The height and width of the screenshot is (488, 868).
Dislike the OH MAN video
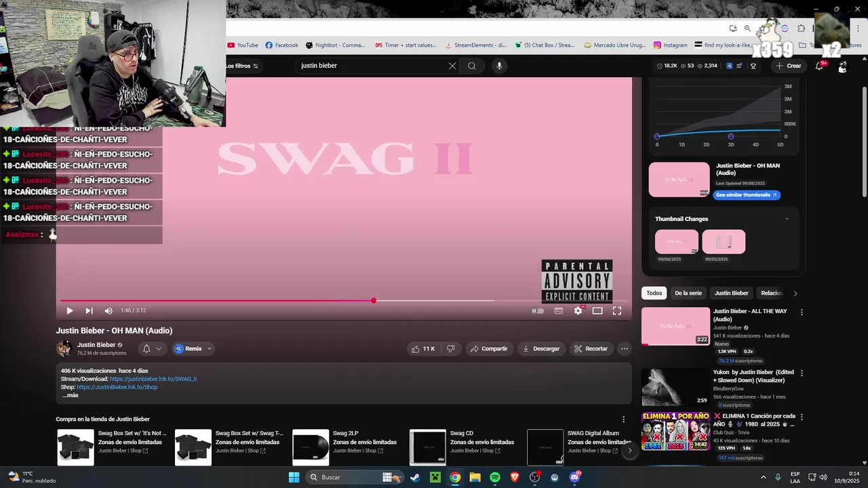pyautogui.click(x=450, y=348)
